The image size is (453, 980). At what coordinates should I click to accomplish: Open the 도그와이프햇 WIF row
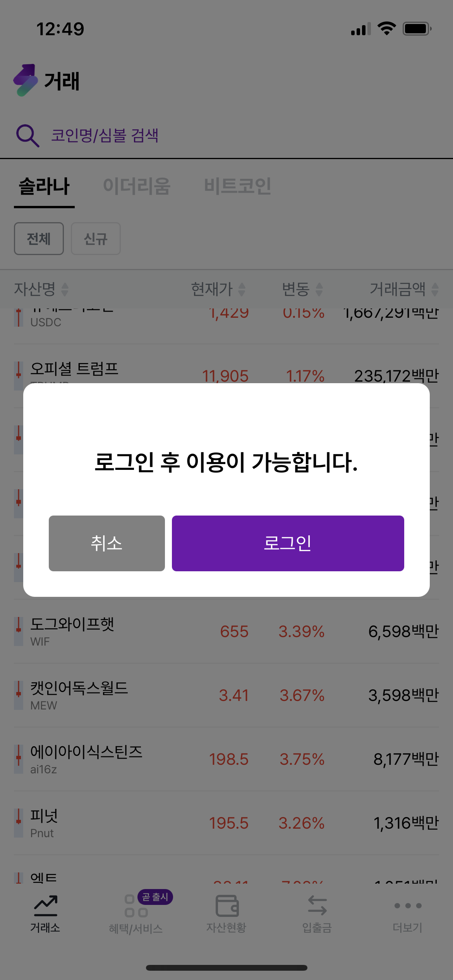pyautogui.click(x=226, y=631)
